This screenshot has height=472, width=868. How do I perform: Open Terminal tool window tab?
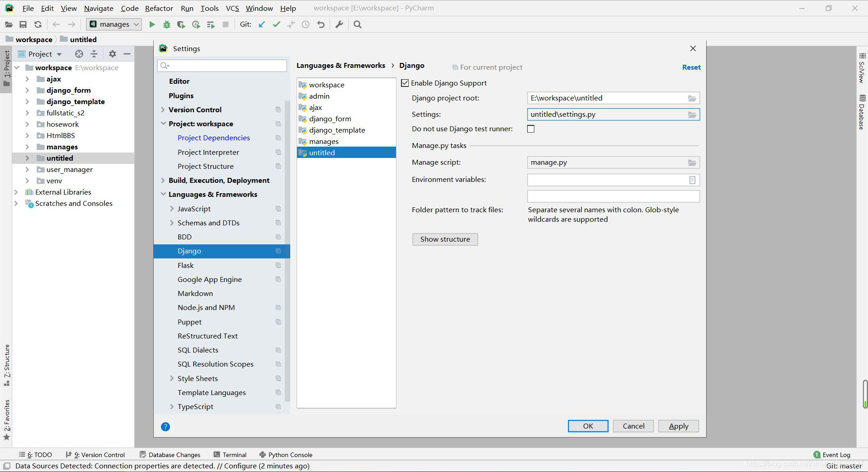coord(230,455)
